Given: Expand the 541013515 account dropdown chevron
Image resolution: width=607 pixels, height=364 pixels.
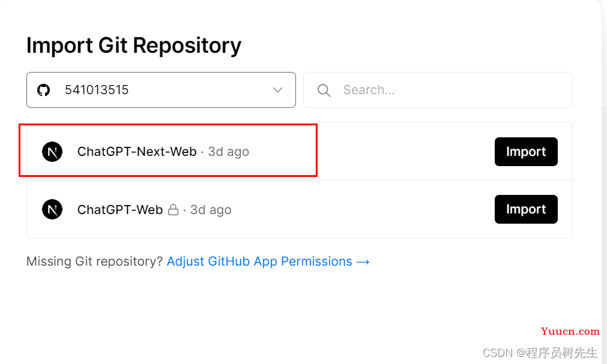Looking at the screenshot, I should (277, 90).
